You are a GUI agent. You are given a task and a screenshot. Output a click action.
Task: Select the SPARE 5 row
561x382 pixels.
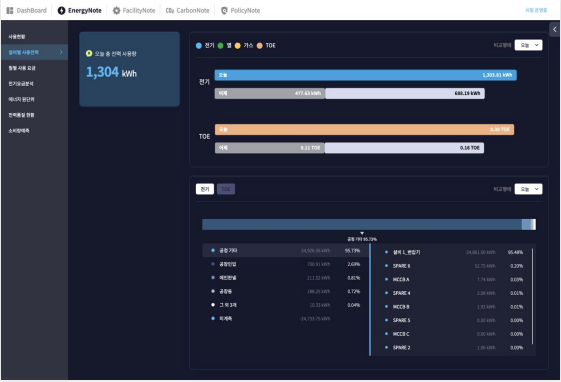click(454, 320)
